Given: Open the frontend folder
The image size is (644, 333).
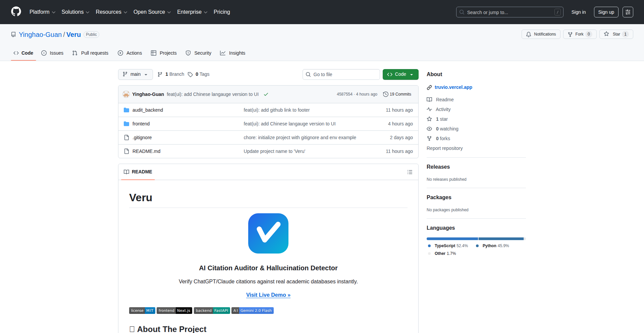Looking at the screenshot, I should coord(141,124).
